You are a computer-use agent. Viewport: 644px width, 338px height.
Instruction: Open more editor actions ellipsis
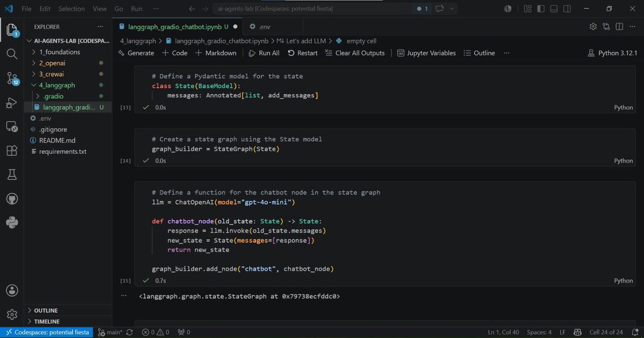pyautogui.click(x=632, y=26)
